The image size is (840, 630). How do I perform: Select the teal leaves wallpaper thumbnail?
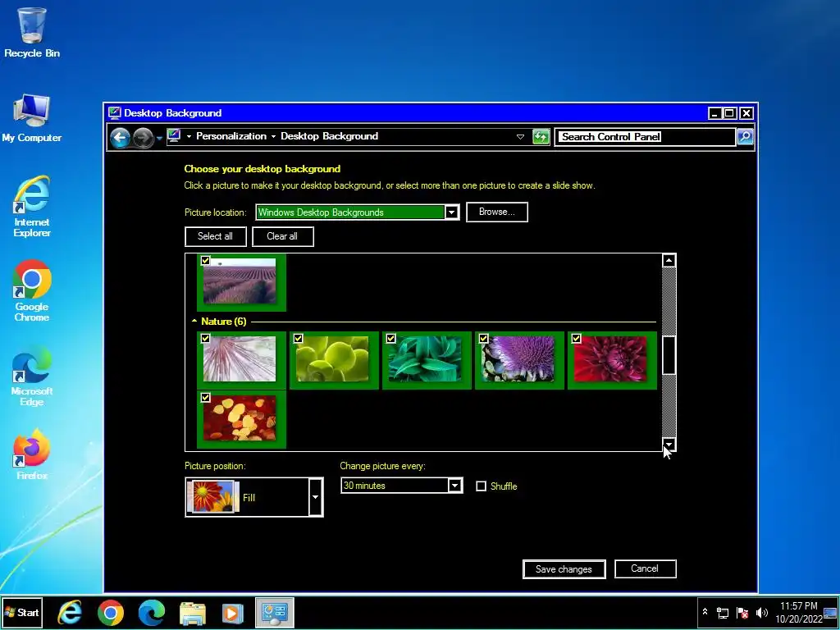pyautogui.click(x=426, y=359)
